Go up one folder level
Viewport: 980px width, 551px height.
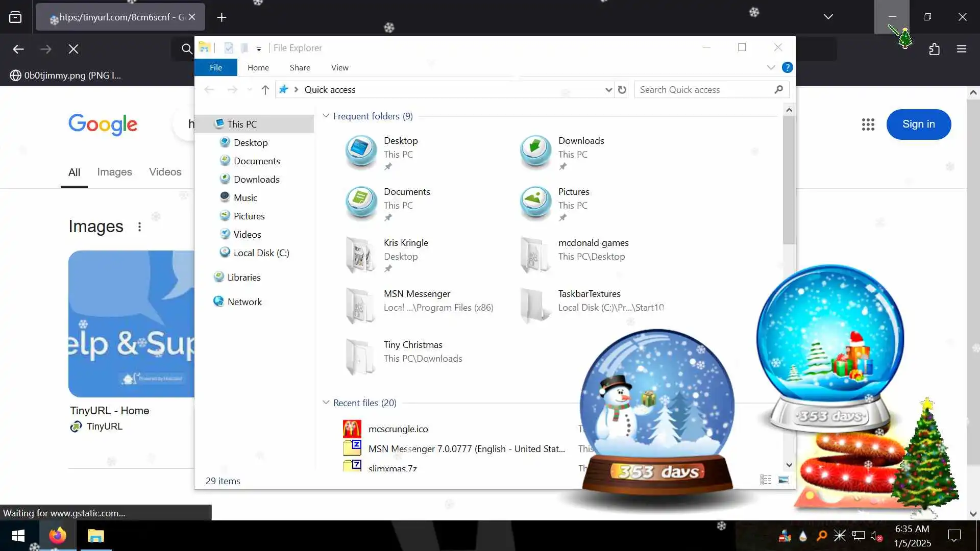pos(265,90)
